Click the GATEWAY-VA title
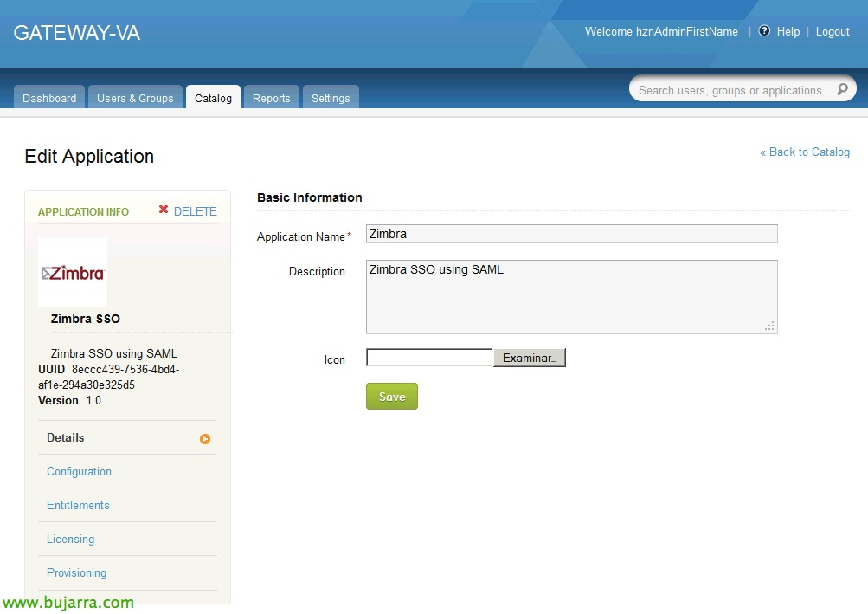The height and width of the screenshot is (614, 868). pyautogui.click(x=76, y=33)
